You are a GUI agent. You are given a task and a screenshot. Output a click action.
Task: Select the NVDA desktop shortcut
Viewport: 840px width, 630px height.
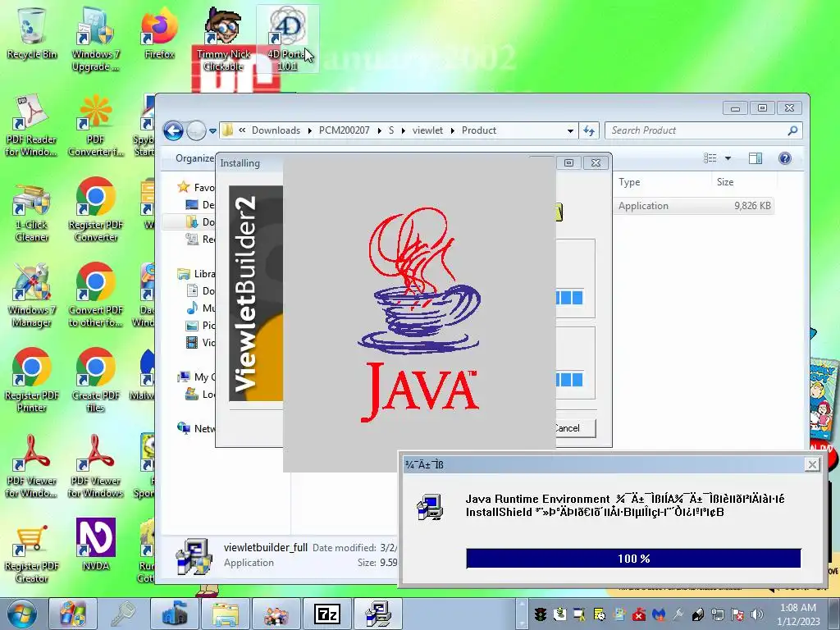click(95, 545)
